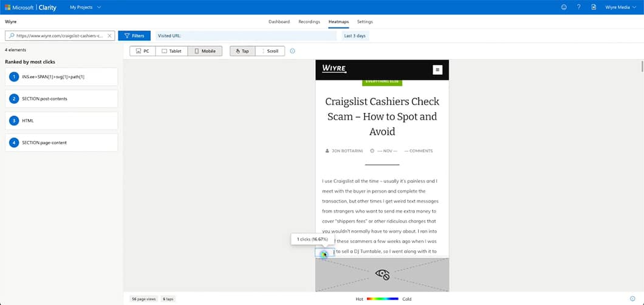Open the documentation page icon
This screenshot has width=644, height=305.
tap(594, 7)
